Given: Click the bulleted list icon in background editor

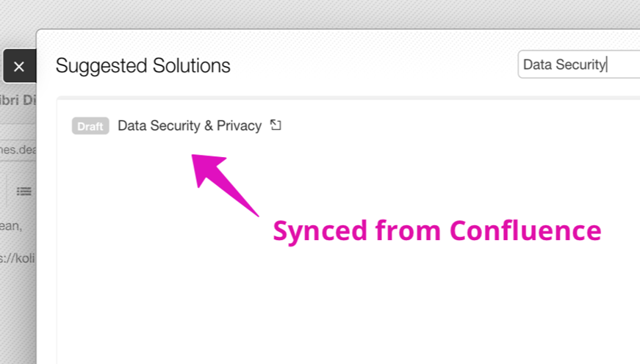Looking at the screenshot, I should coord(24,191).
